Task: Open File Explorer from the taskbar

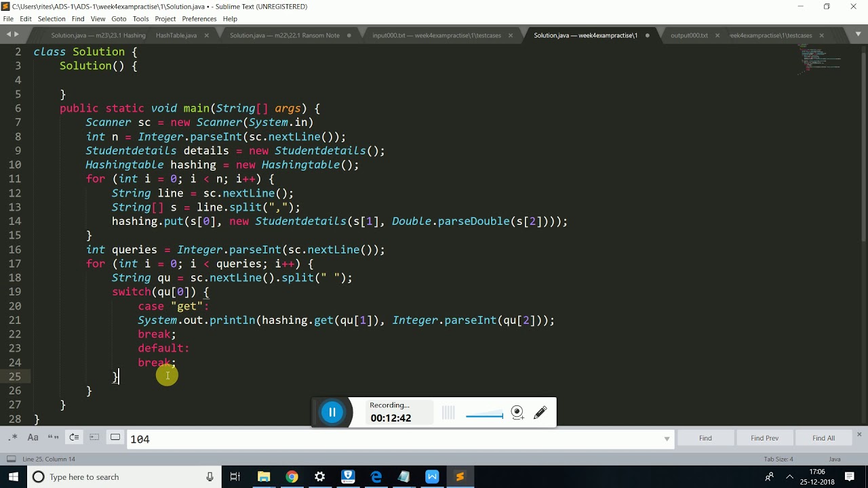Action: [264, 477]
